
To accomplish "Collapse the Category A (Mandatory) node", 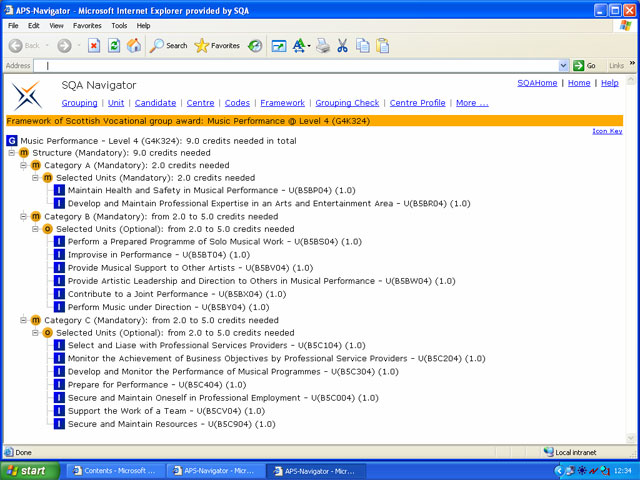I will click(24, 165).
